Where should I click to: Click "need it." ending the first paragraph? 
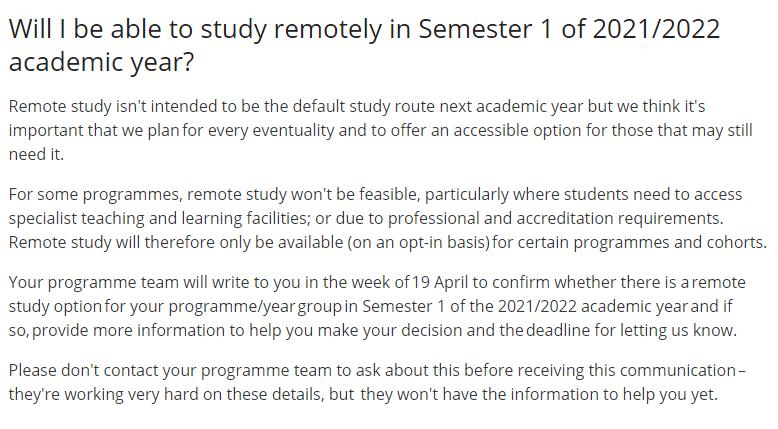tap(36, 155)
